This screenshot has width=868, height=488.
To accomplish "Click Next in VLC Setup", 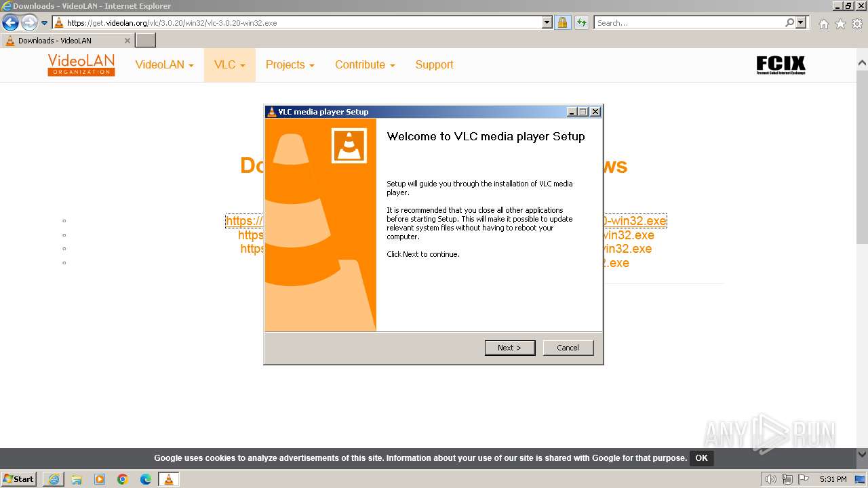I will [x=510, y=348].
